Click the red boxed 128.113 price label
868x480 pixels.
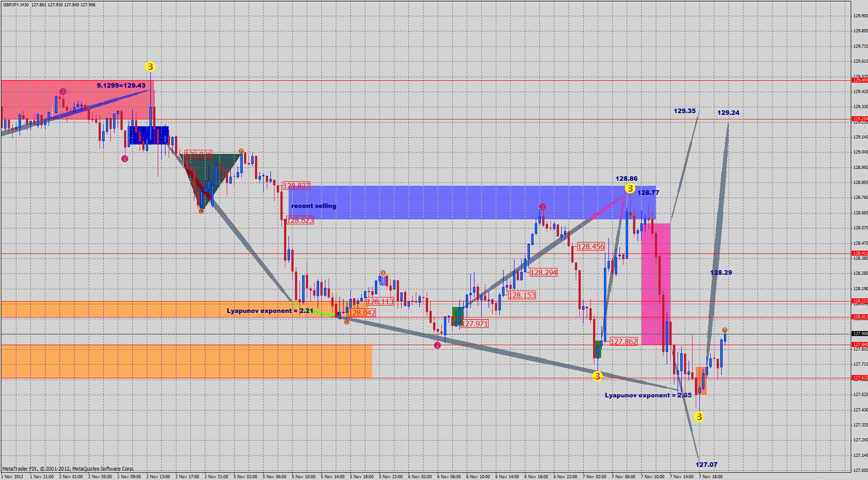pos(380,302)
